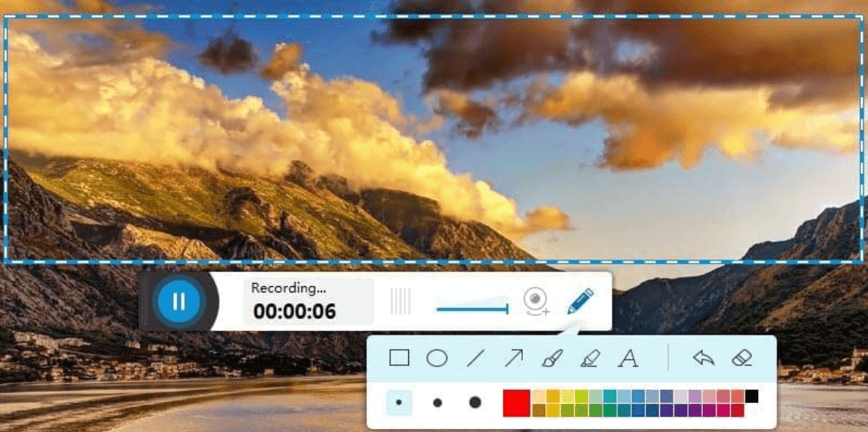Toggle the blue pencil annotation tool

point(580,301)
